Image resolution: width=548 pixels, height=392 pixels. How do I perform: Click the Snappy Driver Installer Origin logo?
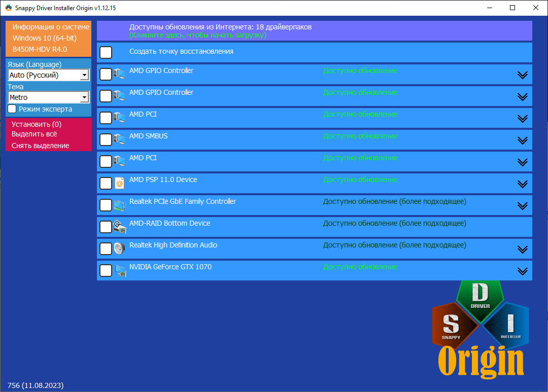click(x=480, y=335)
